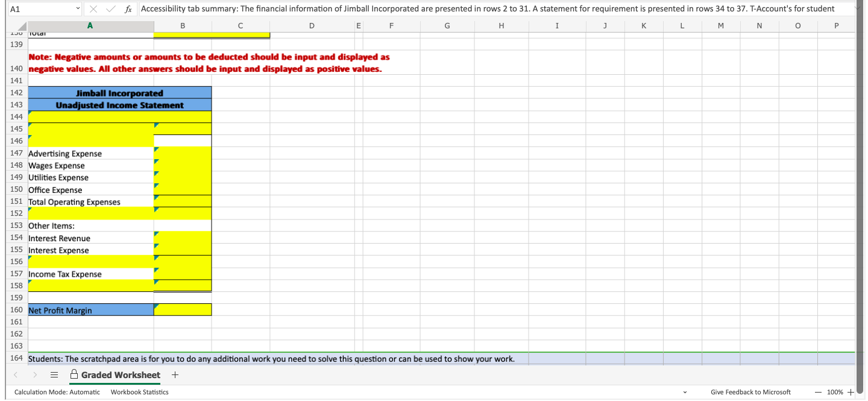This screenshot has width=868, height=401.
Task: Click the column B header
Action: [183, 26]
